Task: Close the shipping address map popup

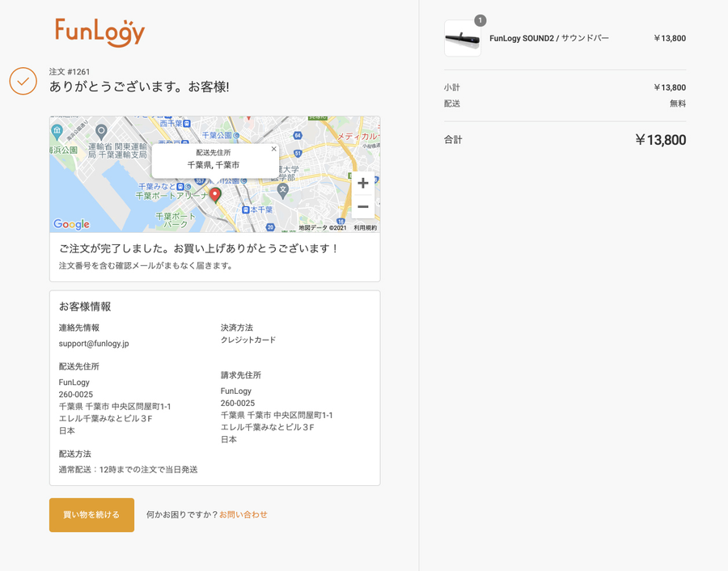Action: click(x=273, y=149)
